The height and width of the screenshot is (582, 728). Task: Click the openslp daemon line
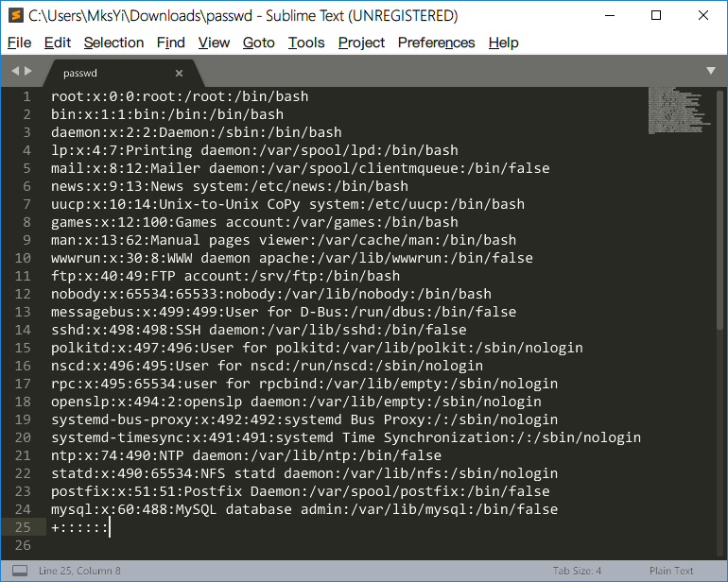coord(296,402)
